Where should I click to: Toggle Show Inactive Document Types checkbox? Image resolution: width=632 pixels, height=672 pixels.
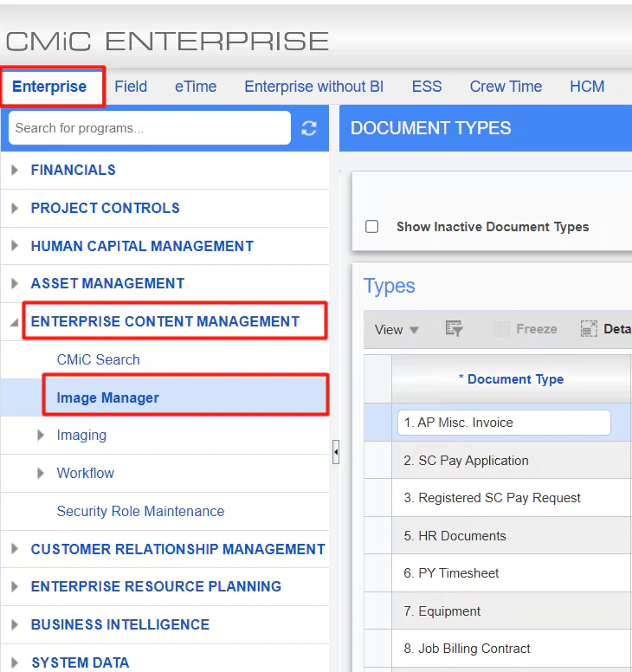371,226
